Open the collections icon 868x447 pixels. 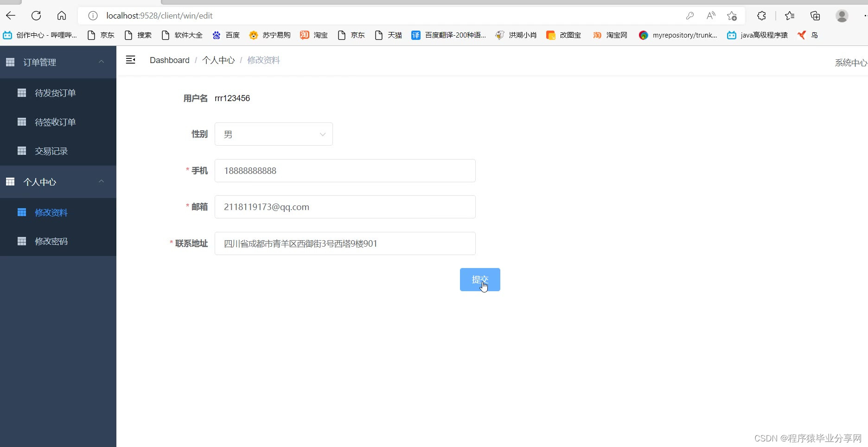pyautogui.click(x=815, y=16)
